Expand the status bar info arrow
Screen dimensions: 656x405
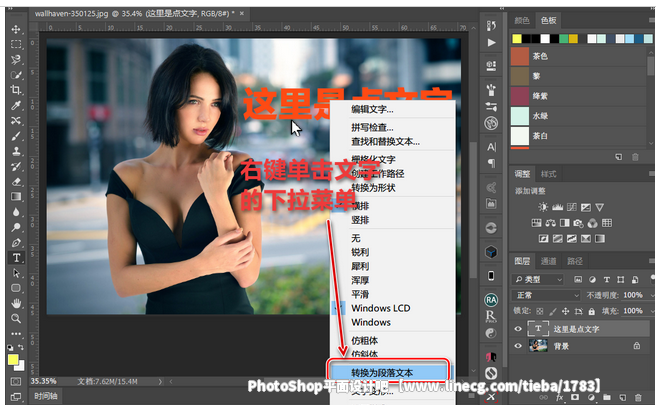coord(160,382)
